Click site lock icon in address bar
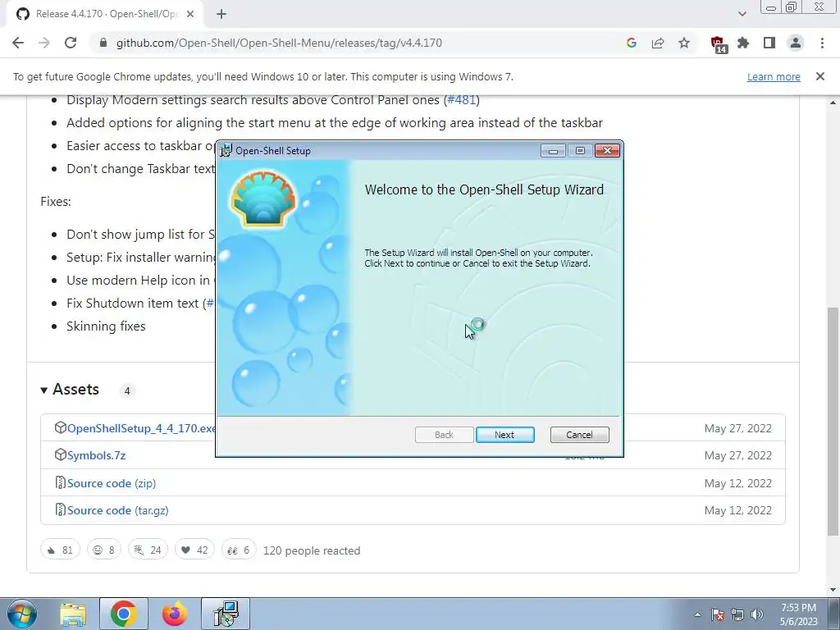 click(103, 43)
